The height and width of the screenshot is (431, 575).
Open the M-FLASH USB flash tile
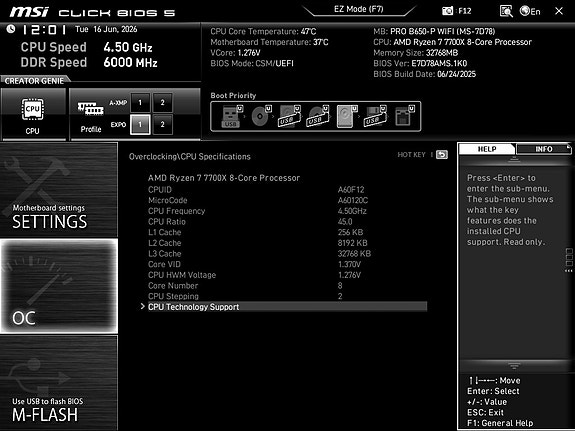(59, 383)
